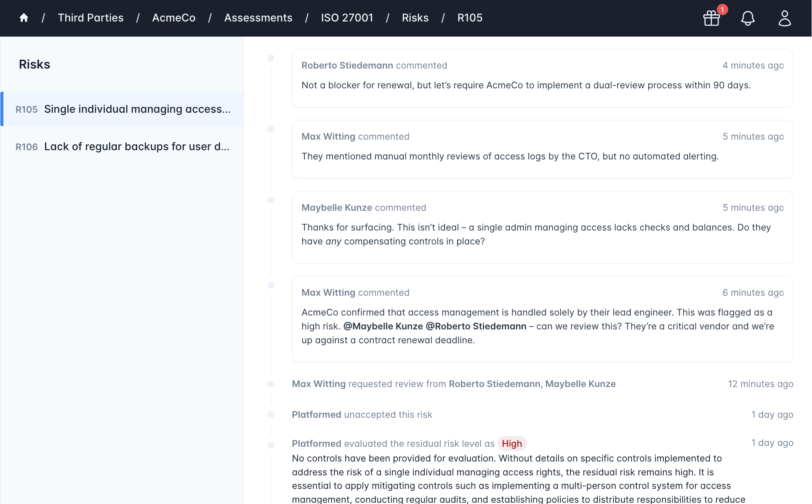Click Roberto Stiedemann's name in top comment
Image resolution: width=812 pixels, height=504 pixels.
pos(347,65)
